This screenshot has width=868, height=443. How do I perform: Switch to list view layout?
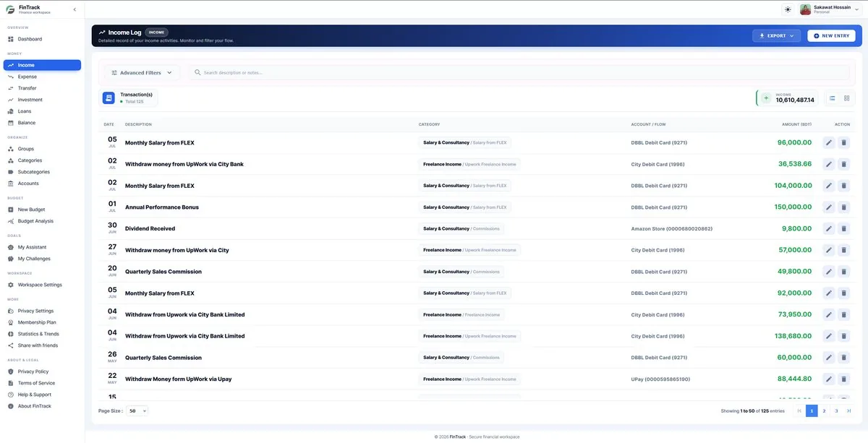pos(832,98)
